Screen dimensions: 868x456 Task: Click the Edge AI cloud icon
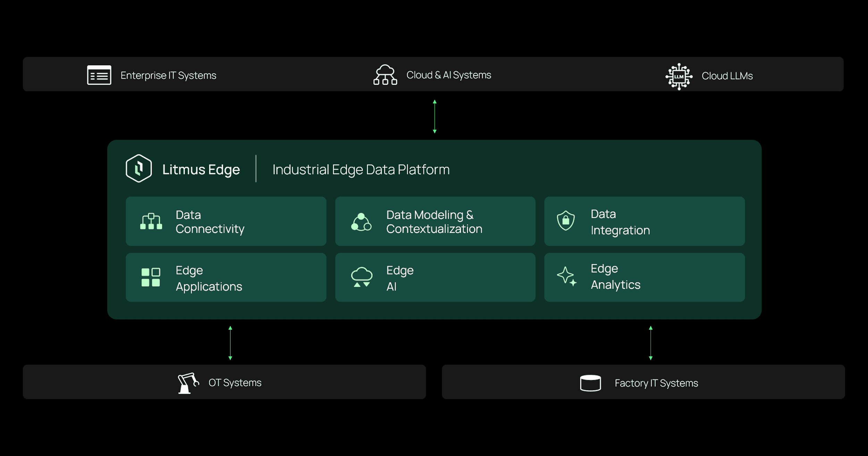tap(362, 277)
